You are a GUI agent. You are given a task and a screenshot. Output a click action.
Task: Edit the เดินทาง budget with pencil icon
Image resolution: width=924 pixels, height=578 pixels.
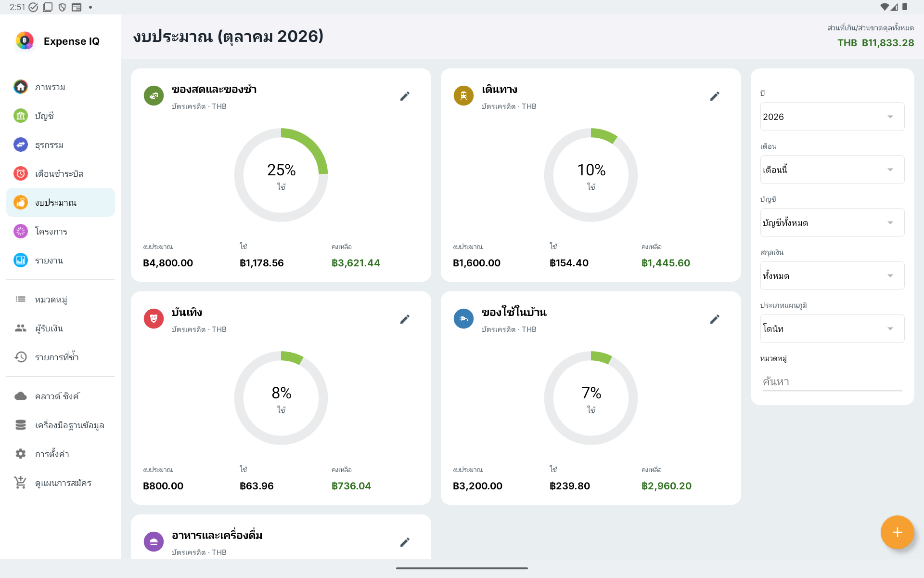click(715, 96)
